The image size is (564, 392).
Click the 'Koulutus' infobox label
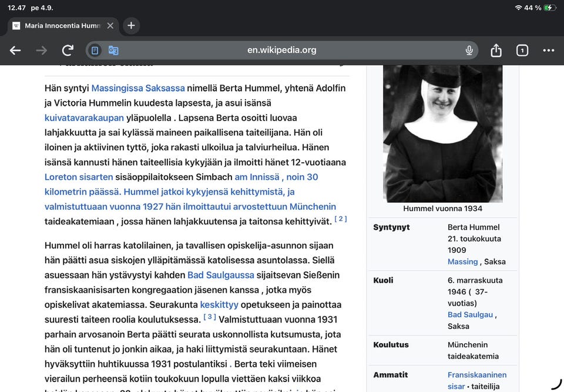tap(391, 344)
